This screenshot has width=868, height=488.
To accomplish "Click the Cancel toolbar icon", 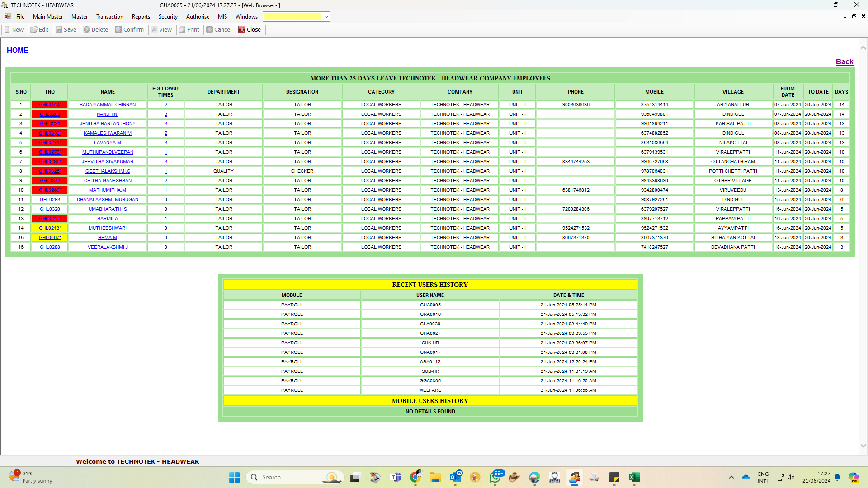I will (219, 30).
